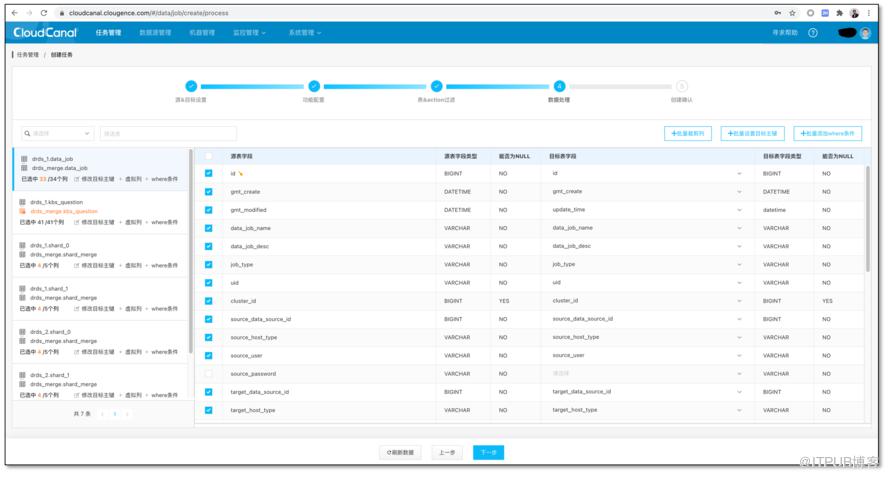The height and width of the screenshot is (477, 889).
Task: Select the drds_1.shard_1 table mapping entry
Action: click(100, 299)
